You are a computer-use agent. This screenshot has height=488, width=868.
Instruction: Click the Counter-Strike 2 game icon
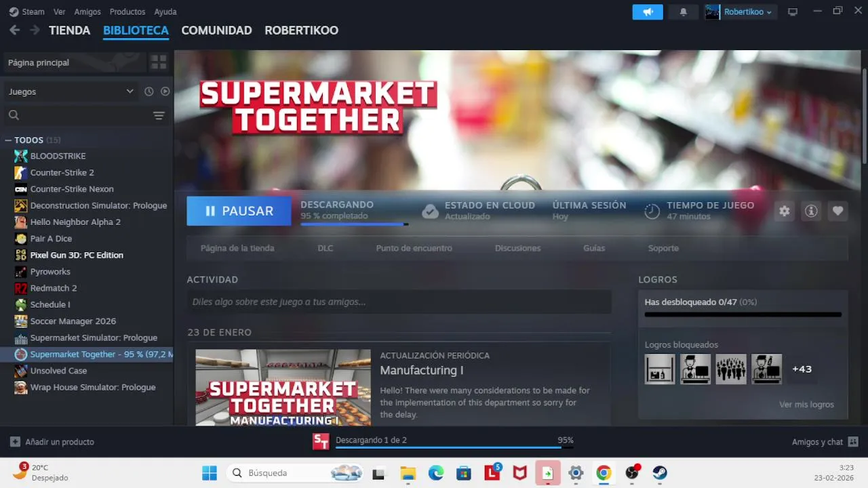[x=21, y=172]
